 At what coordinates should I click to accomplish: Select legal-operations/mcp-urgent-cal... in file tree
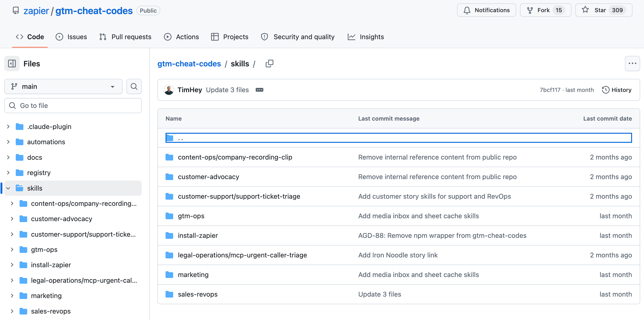84,280
